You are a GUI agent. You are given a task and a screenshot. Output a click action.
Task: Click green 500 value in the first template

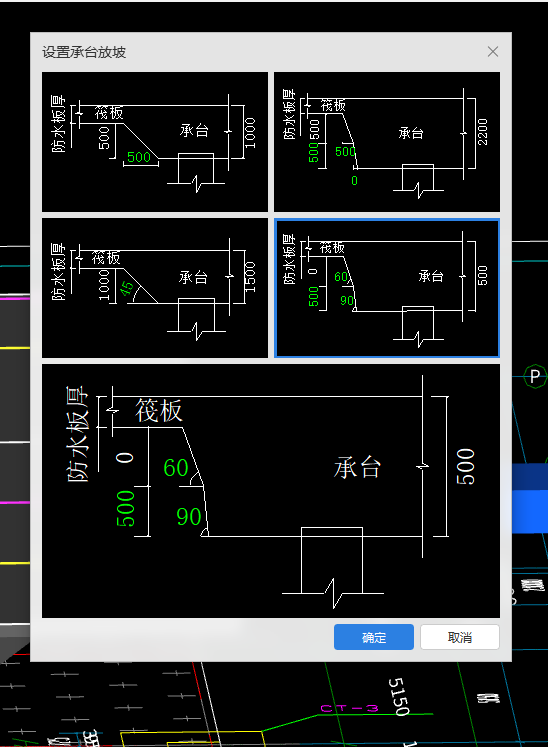[x=139, y=157]
